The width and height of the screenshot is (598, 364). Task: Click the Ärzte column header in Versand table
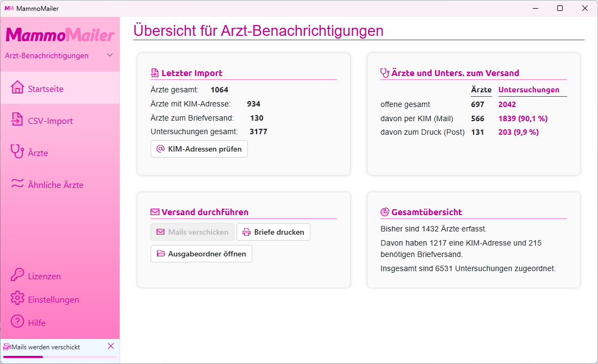481,90
